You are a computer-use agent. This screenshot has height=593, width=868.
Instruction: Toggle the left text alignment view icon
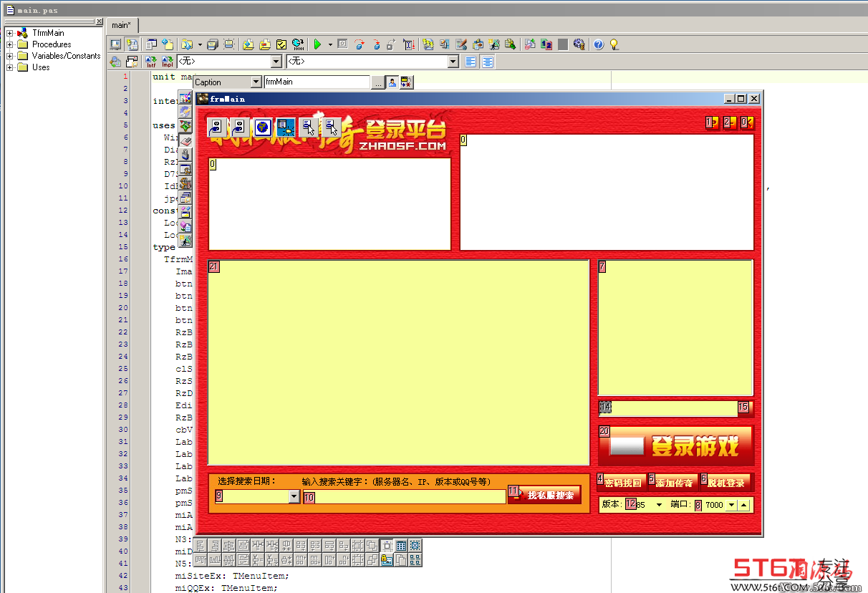pos(471,62)
